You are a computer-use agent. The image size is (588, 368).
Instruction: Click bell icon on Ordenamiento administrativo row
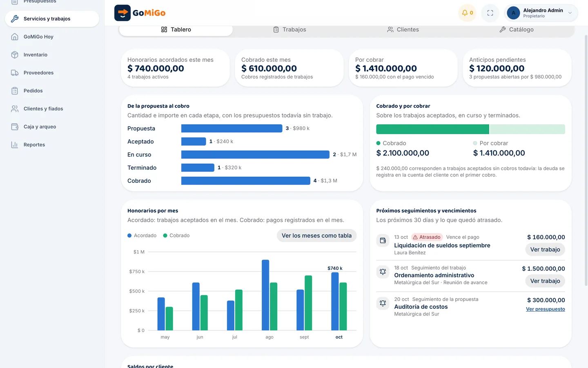[383, 272]
